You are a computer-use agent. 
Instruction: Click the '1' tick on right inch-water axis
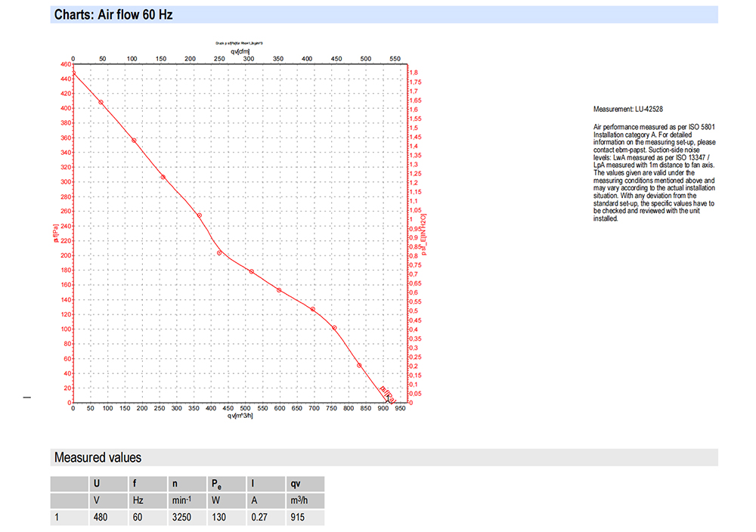[x=411, y=219]
